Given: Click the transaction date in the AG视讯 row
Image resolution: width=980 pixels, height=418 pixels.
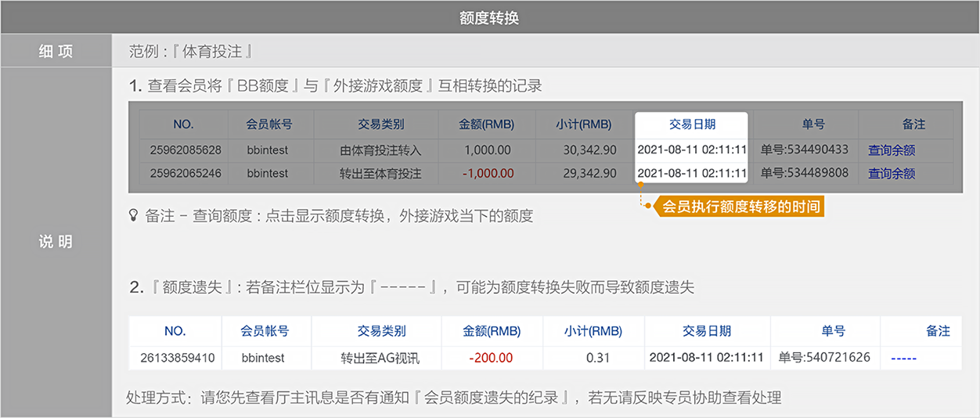Looking at the screenshot, I should click(x=706, y=359).
